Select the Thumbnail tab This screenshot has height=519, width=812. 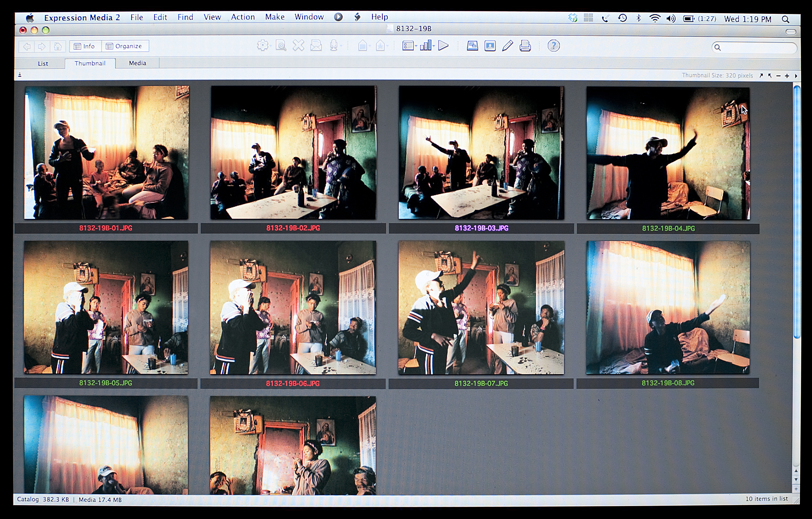coord(90,63)
